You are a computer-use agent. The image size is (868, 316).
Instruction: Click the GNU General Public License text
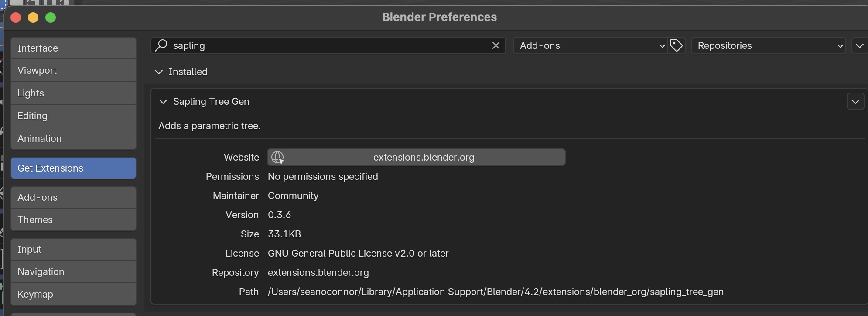358,253
